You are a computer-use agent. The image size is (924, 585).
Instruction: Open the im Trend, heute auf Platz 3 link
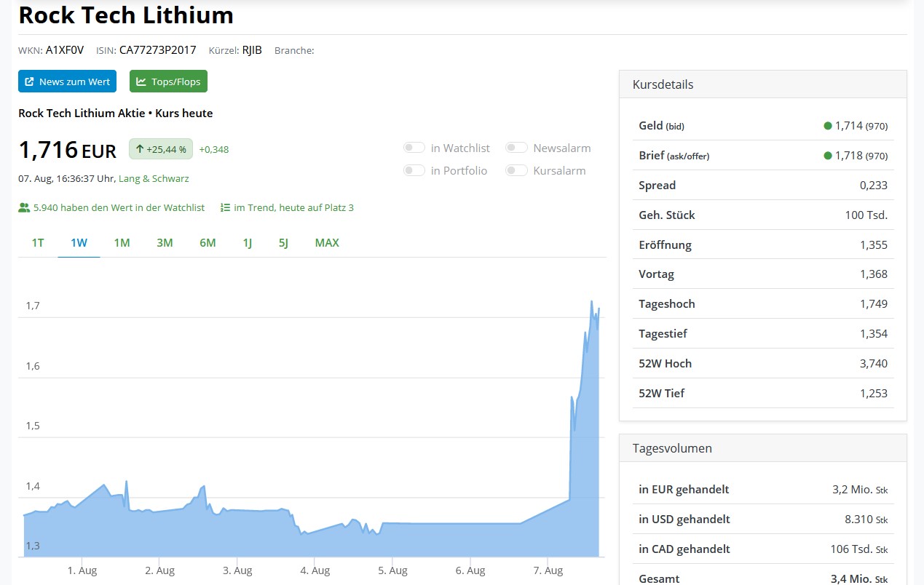pos(293,207)
